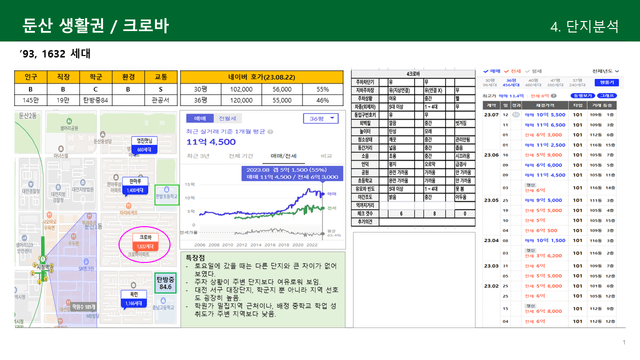
Task: Click the 파리바게뜨 bakery icon on the map
Action: [x=129, y=206]
